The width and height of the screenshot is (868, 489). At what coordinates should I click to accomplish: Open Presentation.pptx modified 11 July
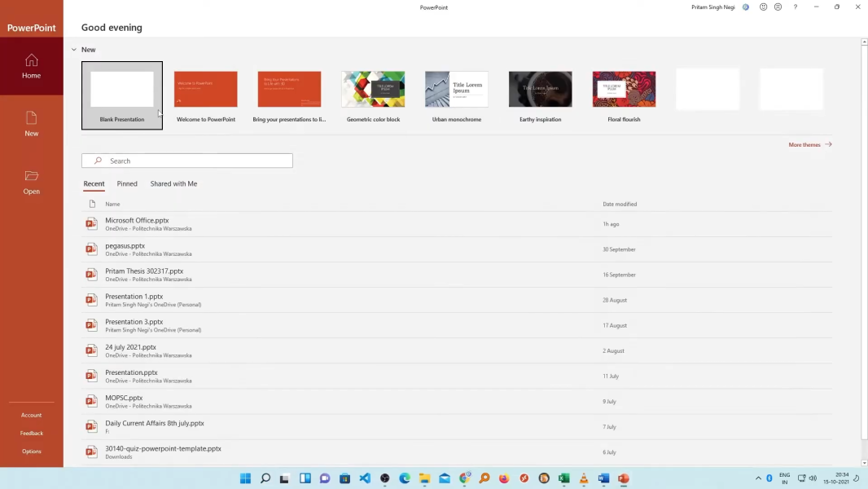(x=457, y=376)
